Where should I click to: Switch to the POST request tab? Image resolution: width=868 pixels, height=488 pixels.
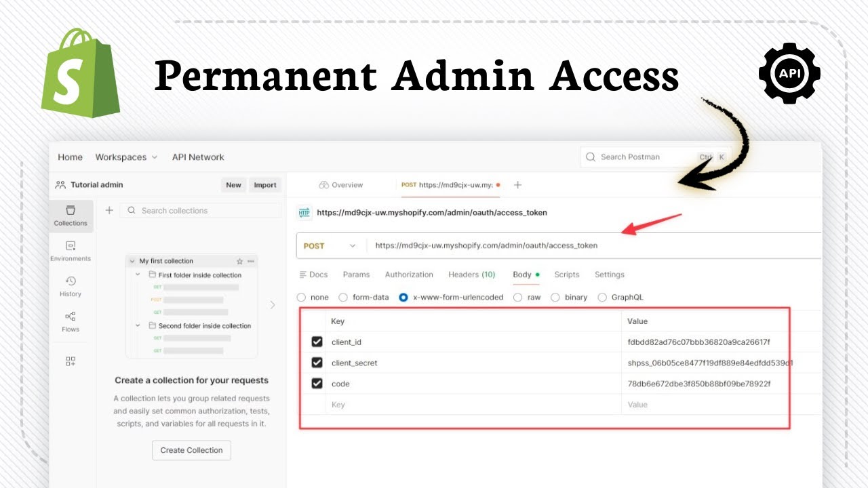[x=450, y=185]
